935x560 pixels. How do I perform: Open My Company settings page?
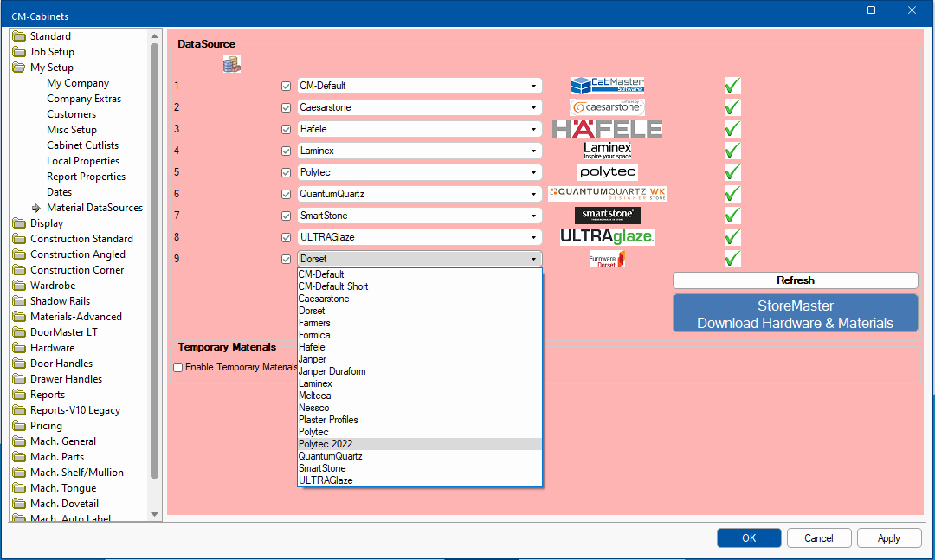[x=78, y=83]
